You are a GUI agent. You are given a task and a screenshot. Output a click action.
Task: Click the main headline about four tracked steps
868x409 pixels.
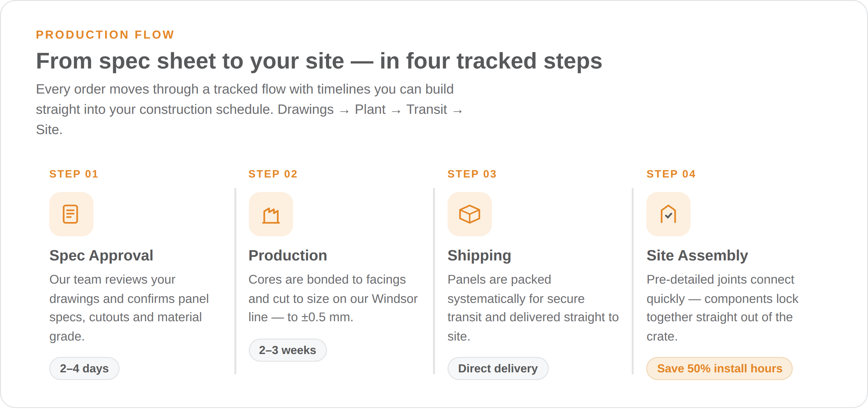pos(319,61)
